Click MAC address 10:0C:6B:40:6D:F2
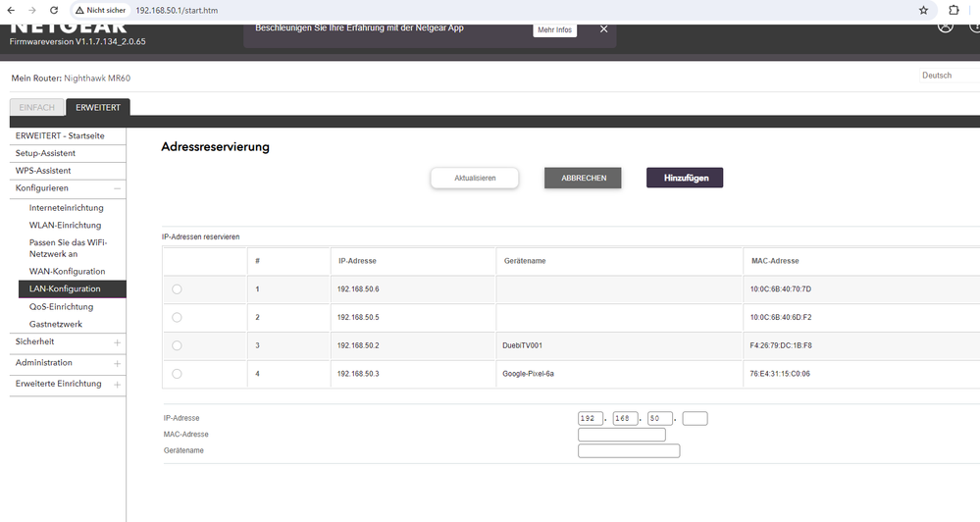Viewport: 980px width, 522px height. click(781, 318)
